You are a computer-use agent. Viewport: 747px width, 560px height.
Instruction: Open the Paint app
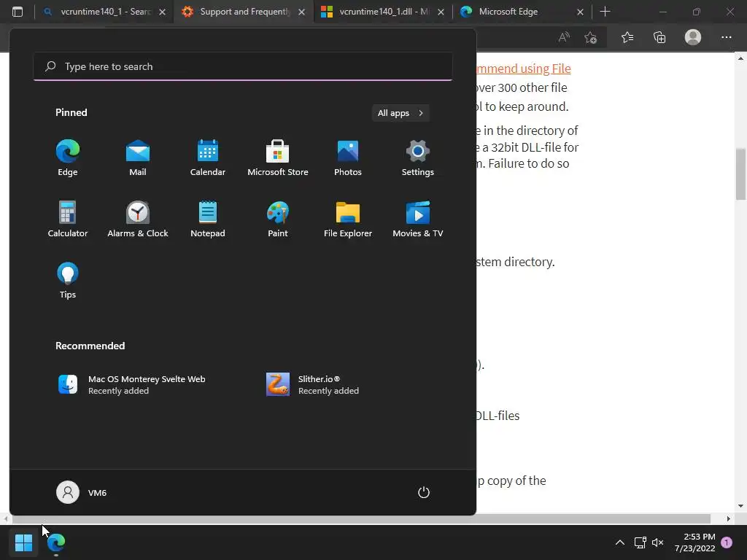pos(278,219)
